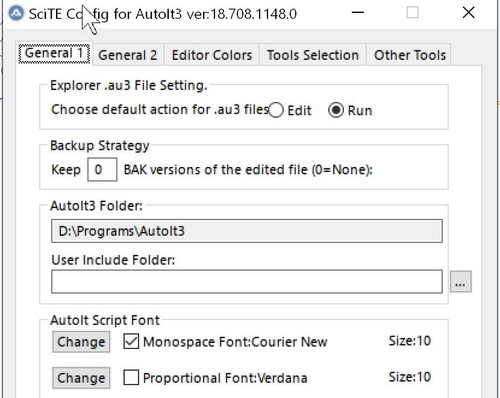Click the 'AutoIt Script Font' group title
The image size is (500, 398).
(105, 320)
